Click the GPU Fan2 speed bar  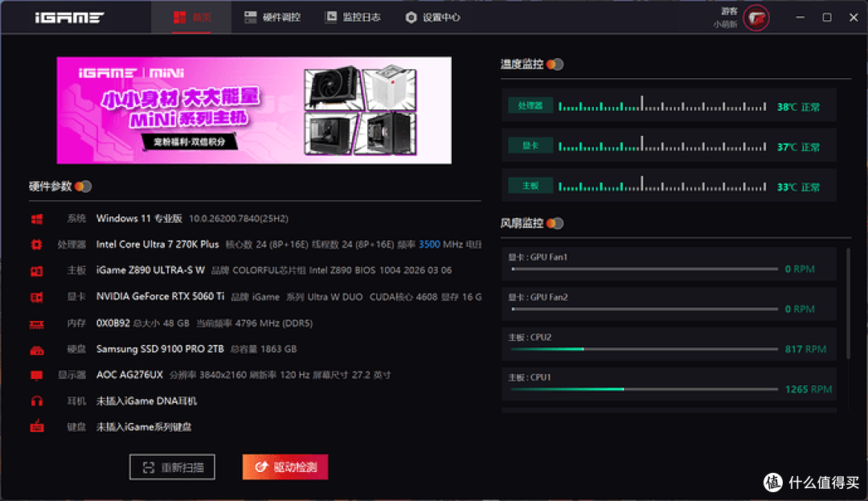645,309
